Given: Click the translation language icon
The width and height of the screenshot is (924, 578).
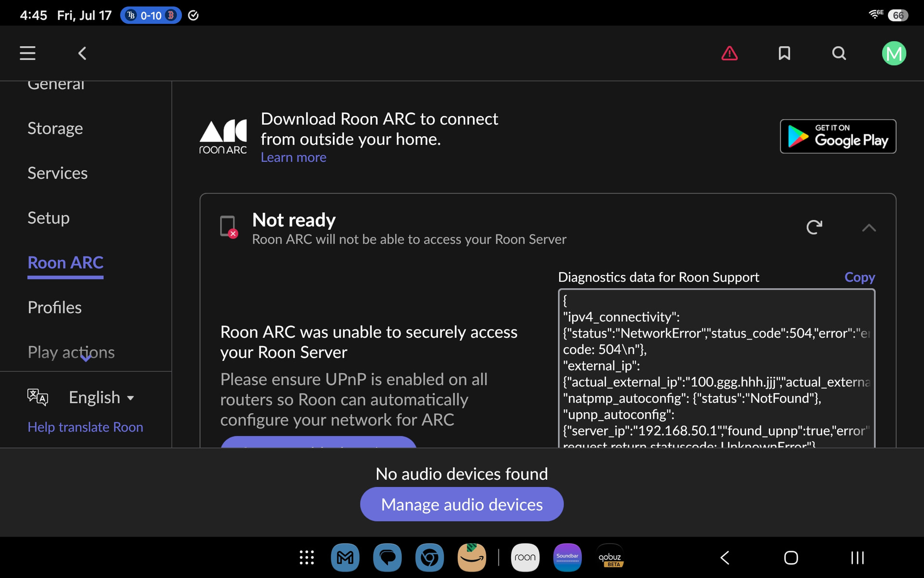Looking at the screenshot, I should click(x=38, y=397).
